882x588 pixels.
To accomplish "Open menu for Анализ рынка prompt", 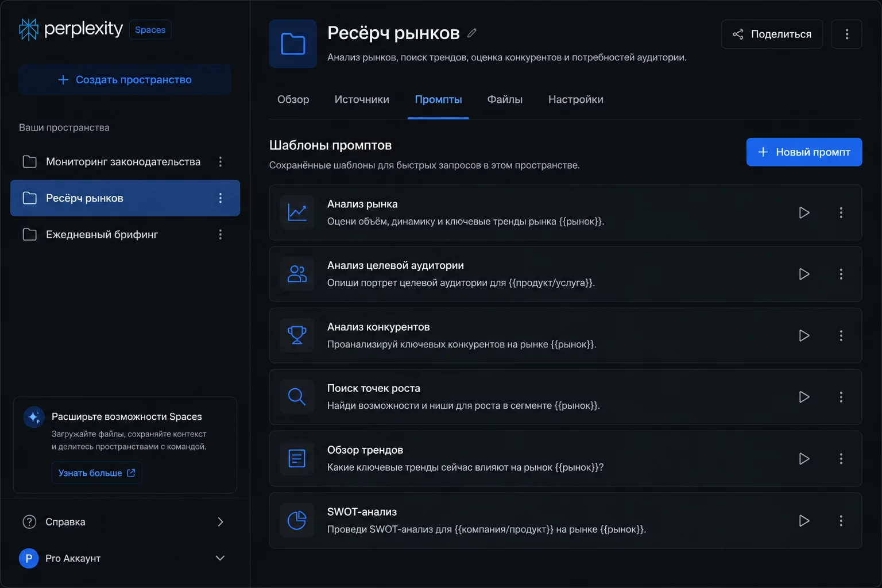I will (x=841, y=212).
